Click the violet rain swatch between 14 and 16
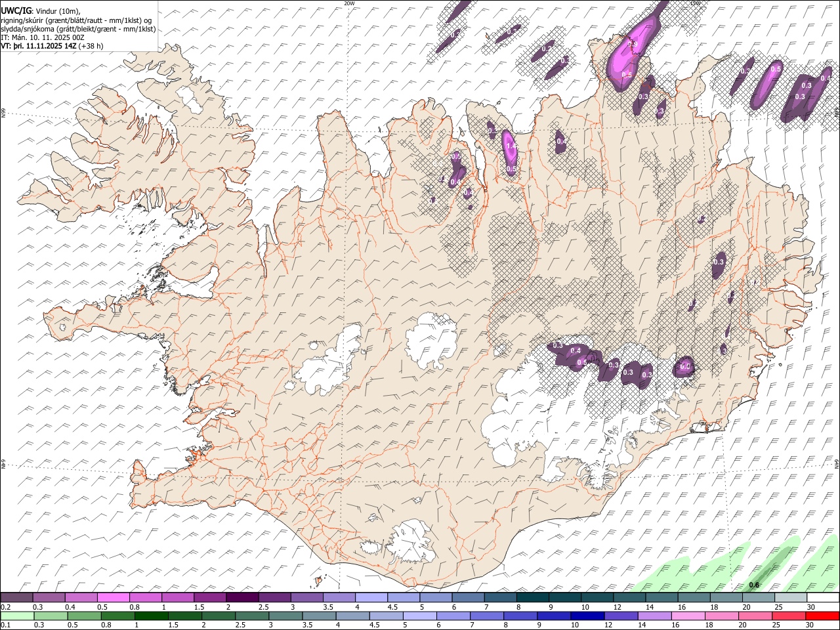840x630 pixels. point(654,616)
